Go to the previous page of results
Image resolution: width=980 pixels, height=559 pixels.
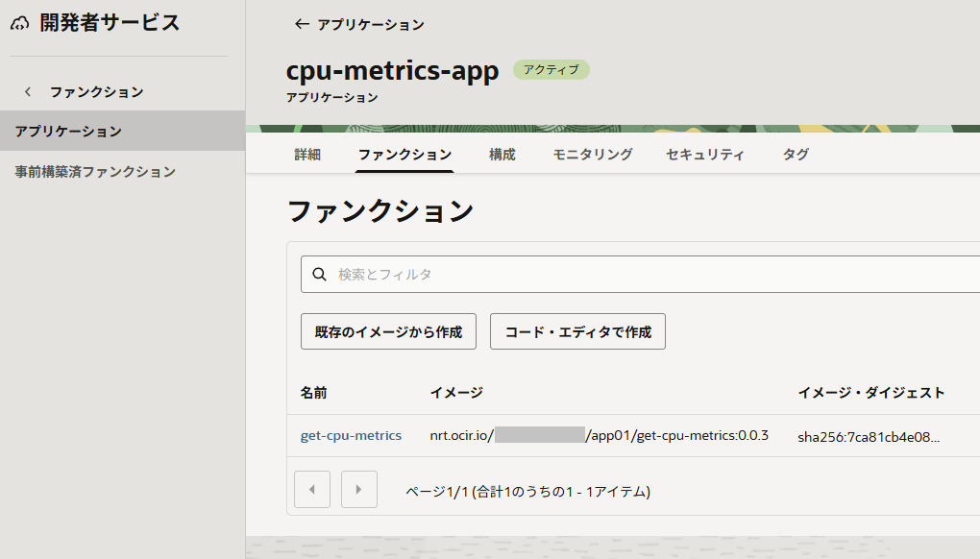(x=312, y=490)
